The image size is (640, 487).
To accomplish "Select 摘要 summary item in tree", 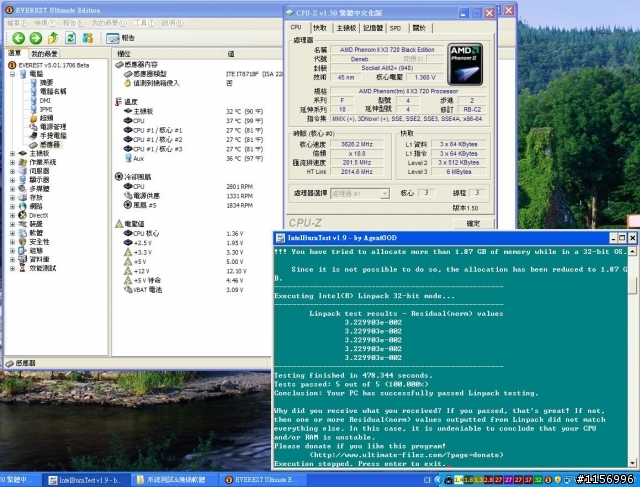I will 46,82.
